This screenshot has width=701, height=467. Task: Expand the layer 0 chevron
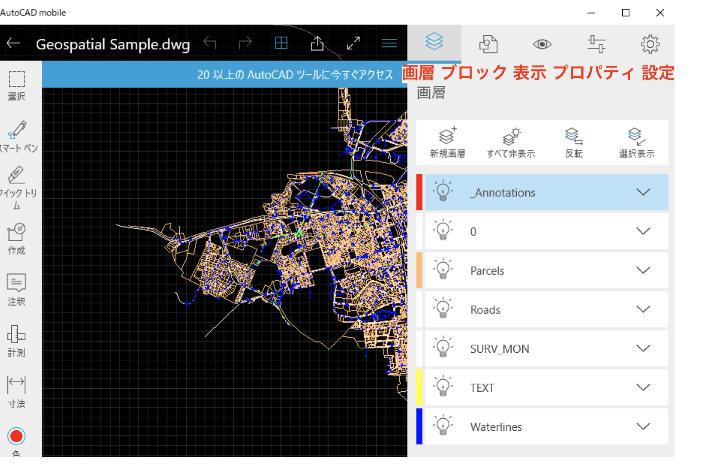643,231
